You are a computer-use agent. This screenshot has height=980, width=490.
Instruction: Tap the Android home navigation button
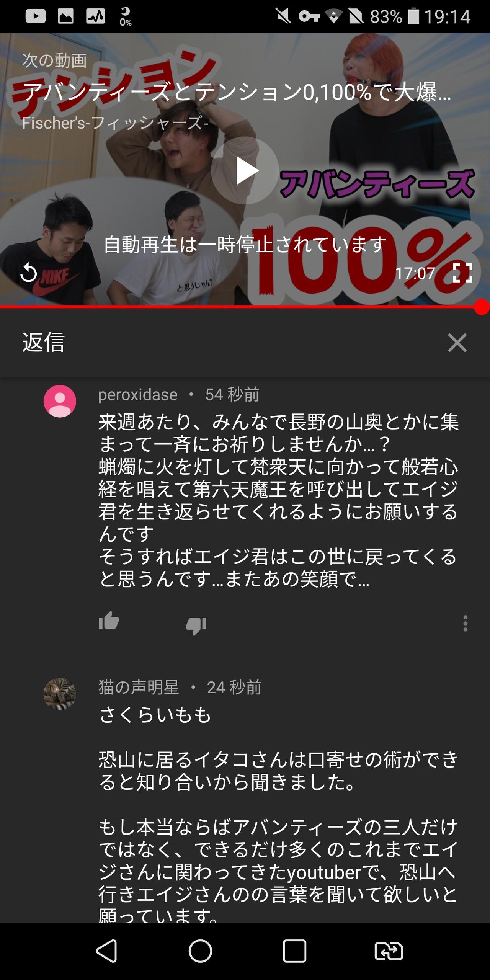(x=200, y=951)
